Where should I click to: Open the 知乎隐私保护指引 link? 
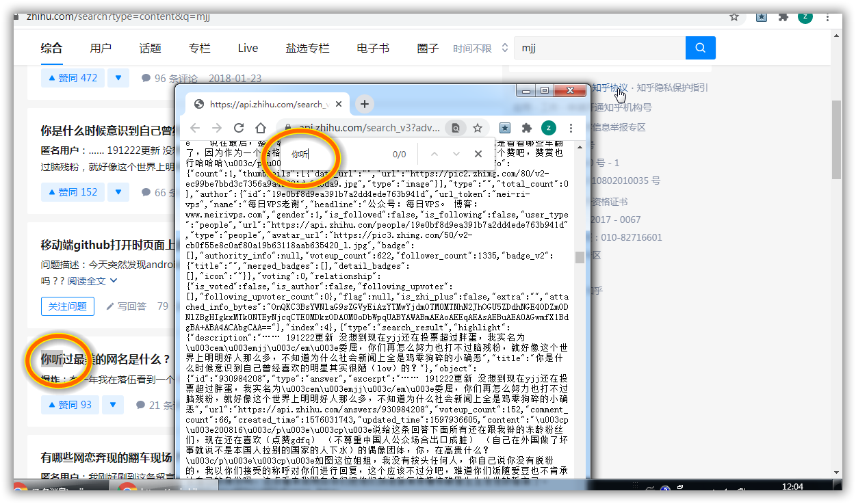[x=672, y=88]
